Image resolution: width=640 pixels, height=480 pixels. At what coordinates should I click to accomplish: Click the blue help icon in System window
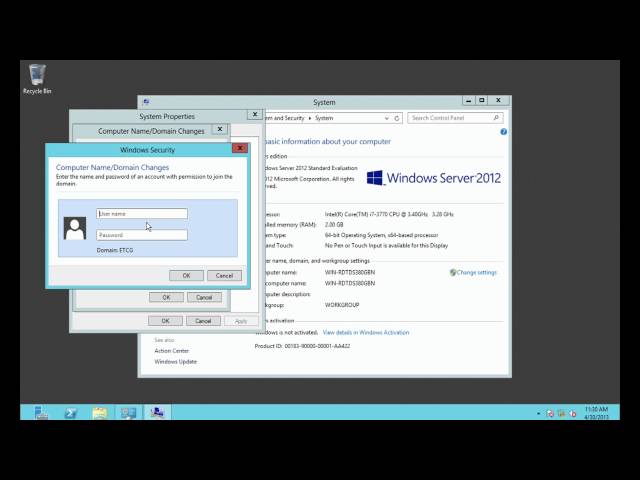tap(503, 131)
